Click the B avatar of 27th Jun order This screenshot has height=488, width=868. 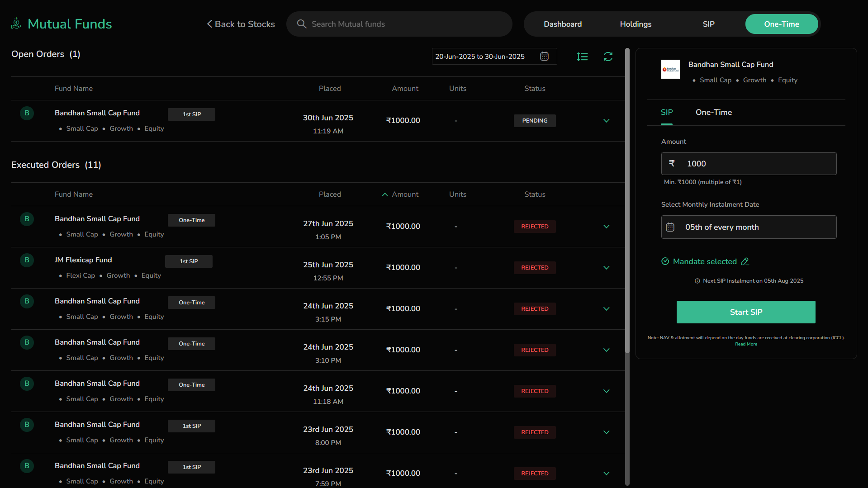[27, 219]
